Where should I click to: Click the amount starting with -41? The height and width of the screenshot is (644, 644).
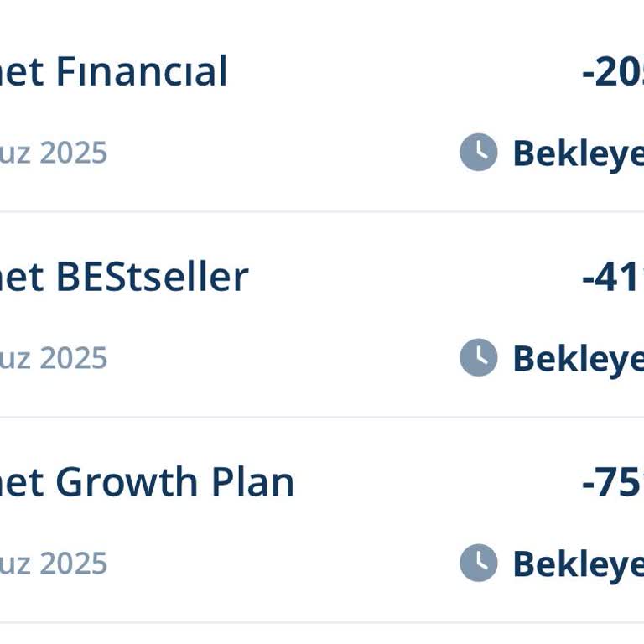[x=612, y=278]
